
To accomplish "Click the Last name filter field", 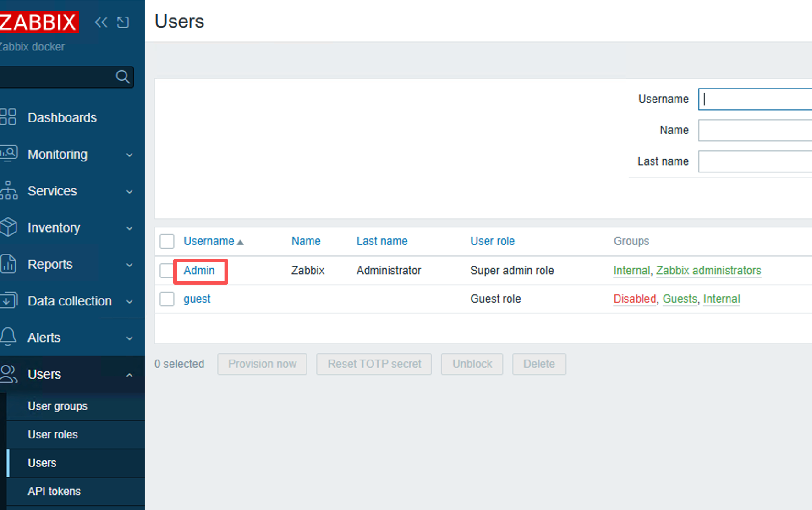I will [755, 161].
